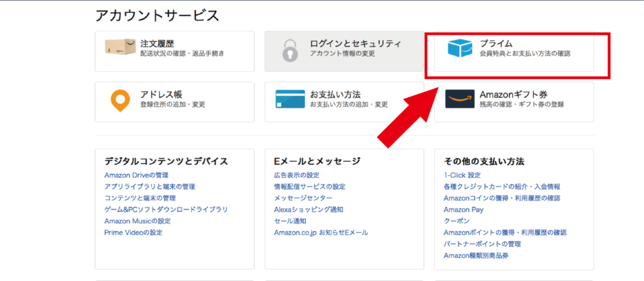
Task: Click the cardboard box order history icon
Action: point(120,48)
